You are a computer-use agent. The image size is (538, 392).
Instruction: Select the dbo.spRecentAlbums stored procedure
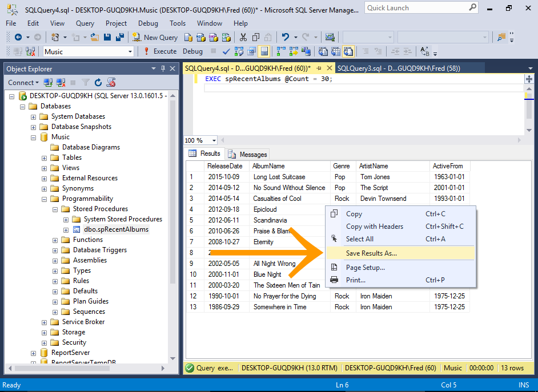click(116, 229)
